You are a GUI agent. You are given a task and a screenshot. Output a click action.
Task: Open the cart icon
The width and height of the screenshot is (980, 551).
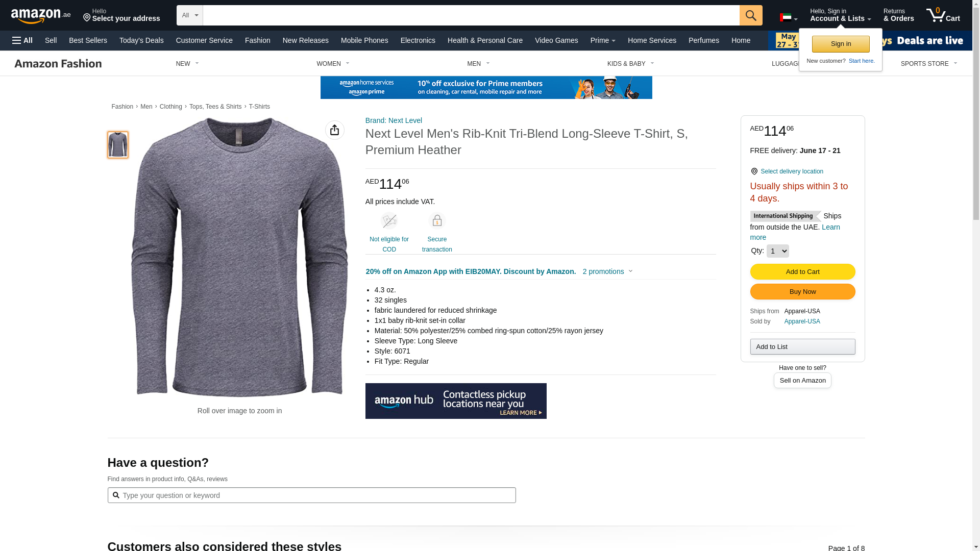943,15
